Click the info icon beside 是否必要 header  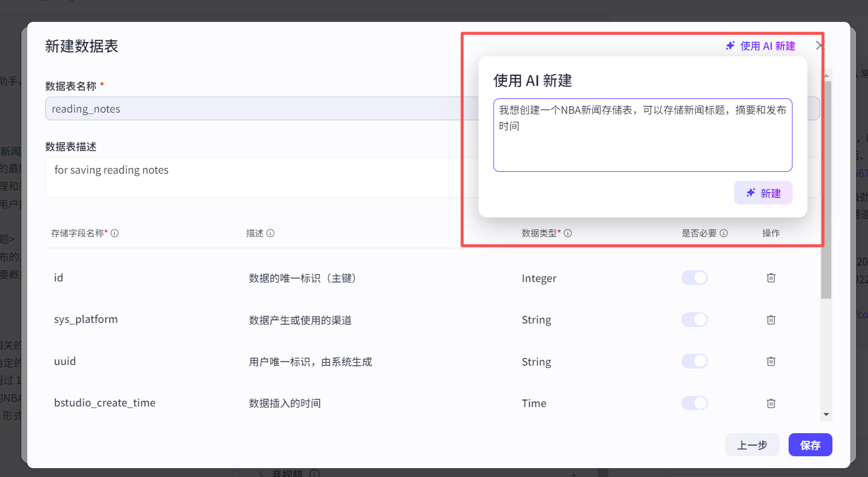point(722,233)
